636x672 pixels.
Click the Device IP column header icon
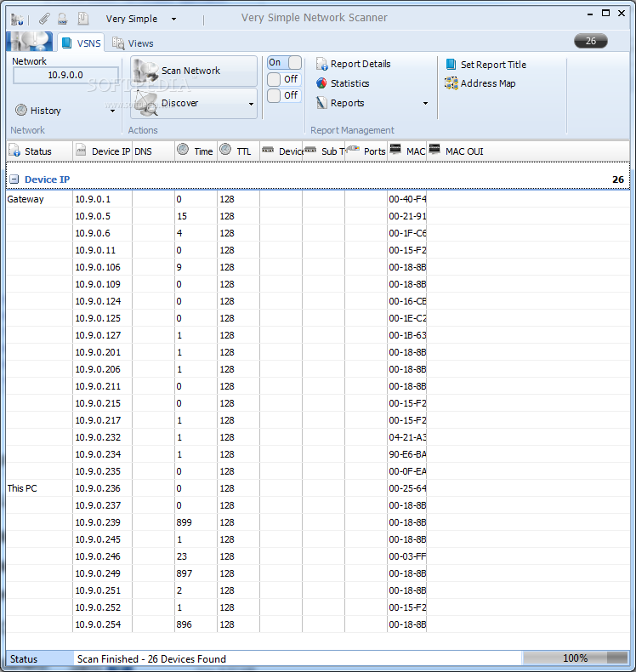tap(81, 150)
